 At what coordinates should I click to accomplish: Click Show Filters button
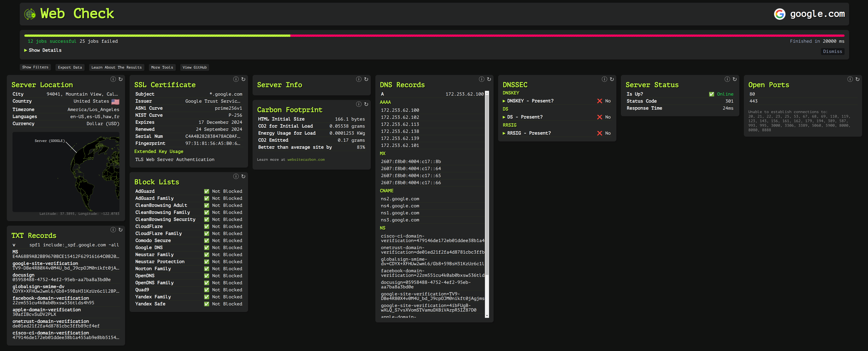point(35,67)
